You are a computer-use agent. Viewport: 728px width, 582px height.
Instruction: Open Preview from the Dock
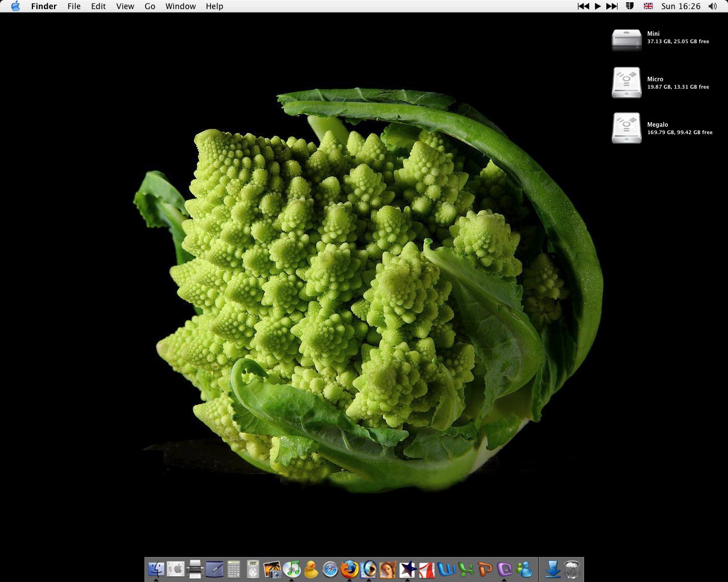[369, 569]
